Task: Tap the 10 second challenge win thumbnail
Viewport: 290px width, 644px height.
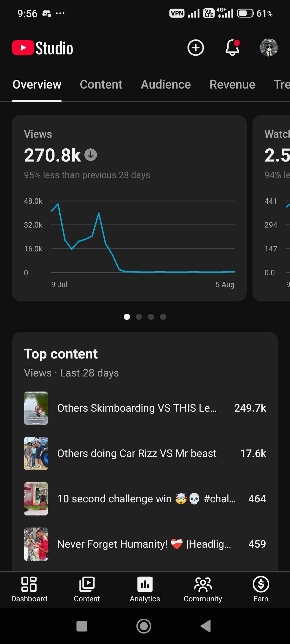Action: (x=36, y=499)
